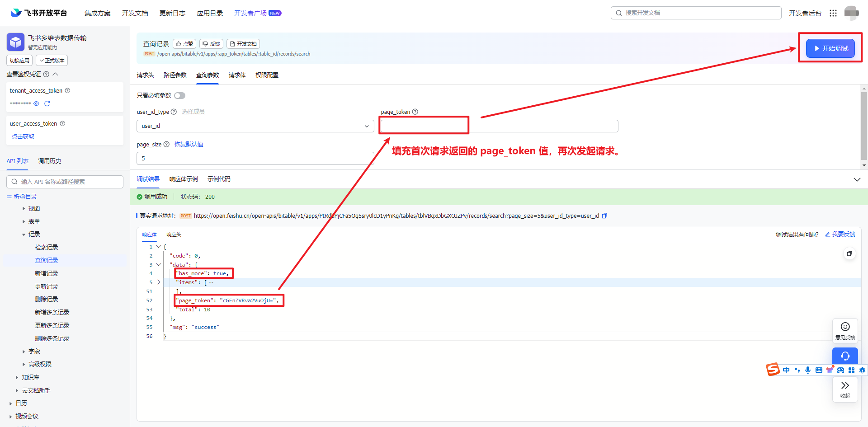Click 反馈 thumbs-down button
Viewport: 868px width, 427px height.
click(x=211, y=44)
